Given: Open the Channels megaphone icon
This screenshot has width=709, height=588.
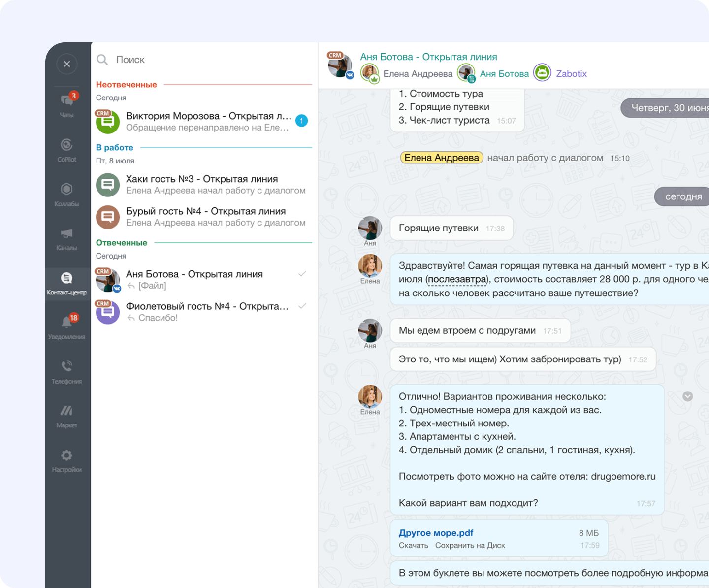Looking at the screenshot, I should click(x=66, y=238).
